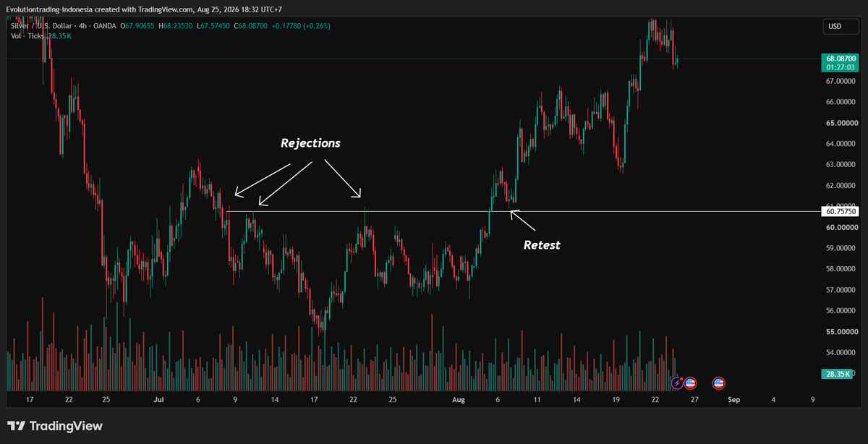Click the close value C68.08700
Image resolution: width=868 pixels, height=444 pixels.
(250, 25)
